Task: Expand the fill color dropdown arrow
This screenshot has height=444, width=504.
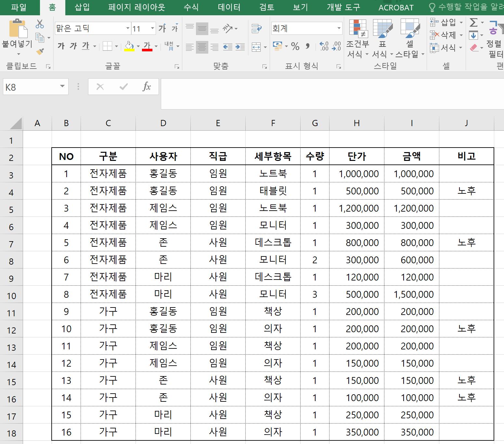Action: tap(138, 46)
